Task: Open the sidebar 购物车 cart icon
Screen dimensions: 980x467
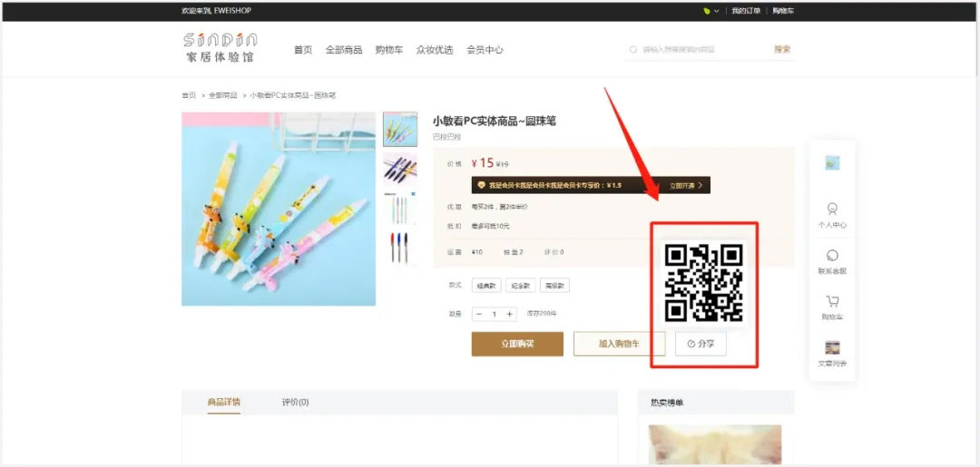Action: coord(832,306)
